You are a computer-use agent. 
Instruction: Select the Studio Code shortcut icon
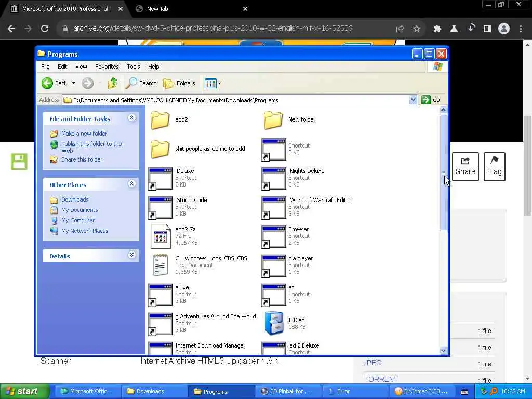[x=161, y=208]
